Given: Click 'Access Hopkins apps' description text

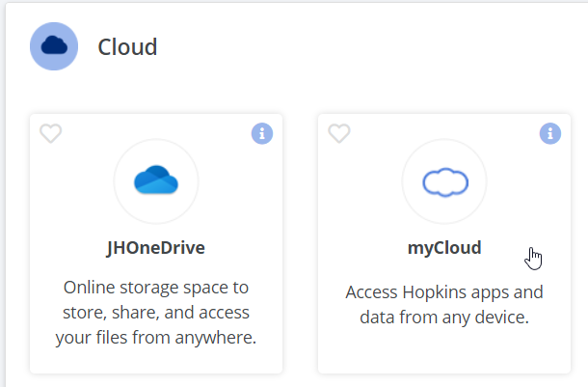Looking at the screenshot, I should 444,304.
